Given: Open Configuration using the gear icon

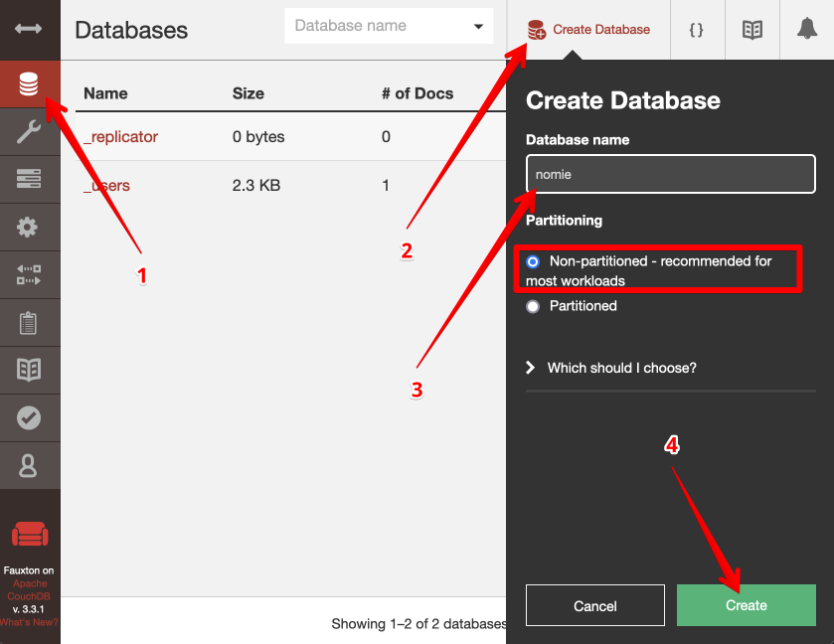Looking at the screenshot, I should [30, 227].
